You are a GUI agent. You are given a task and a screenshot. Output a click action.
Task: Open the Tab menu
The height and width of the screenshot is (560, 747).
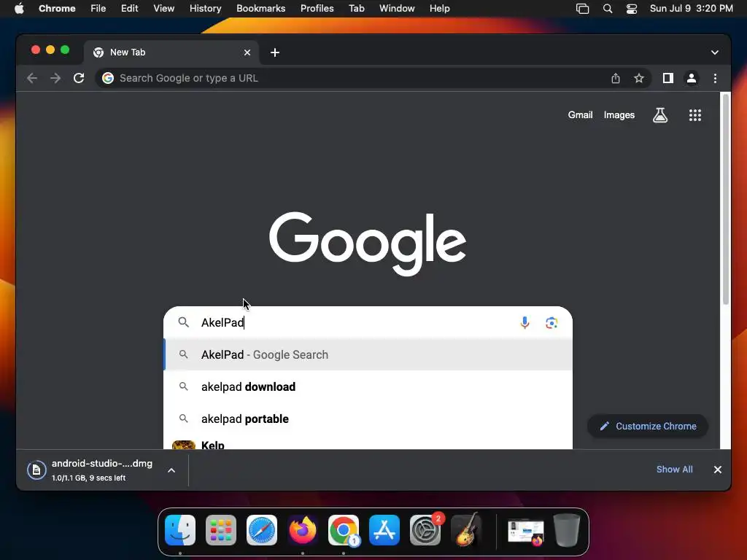tap(356, 9)
